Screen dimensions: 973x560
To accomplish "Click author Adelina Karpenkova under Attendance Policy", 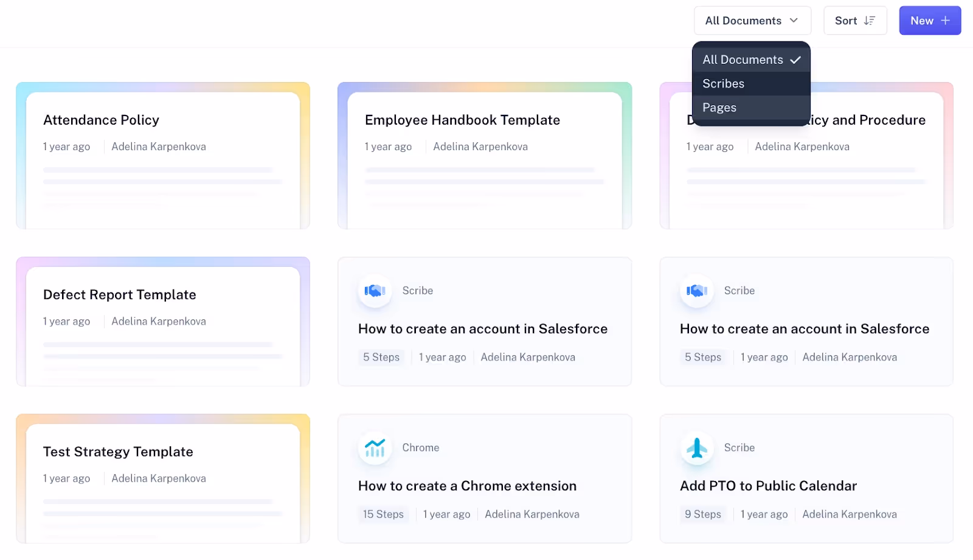I will tap(158, 146).
